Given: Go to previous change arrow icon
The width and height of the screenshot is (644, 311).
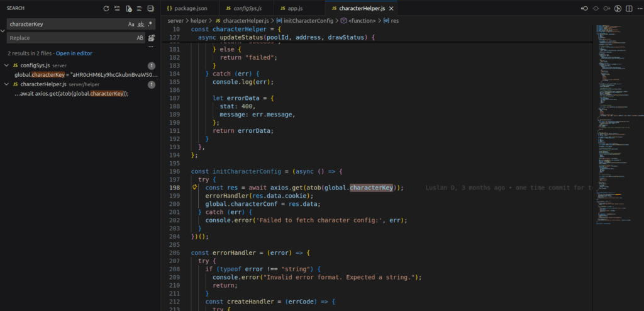Looking at the screenshot, I should click(584, 9).
